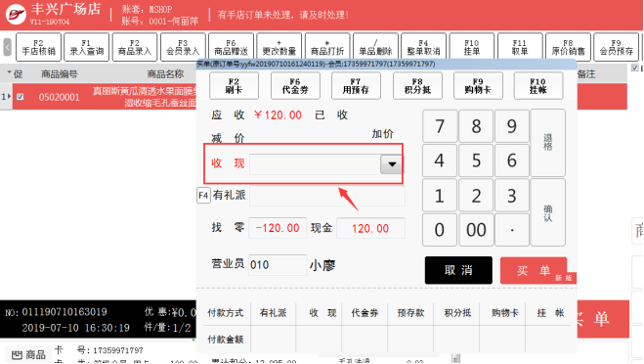Click the unprocessed order notice in header

pyautogui.click(x=283, y=16)
